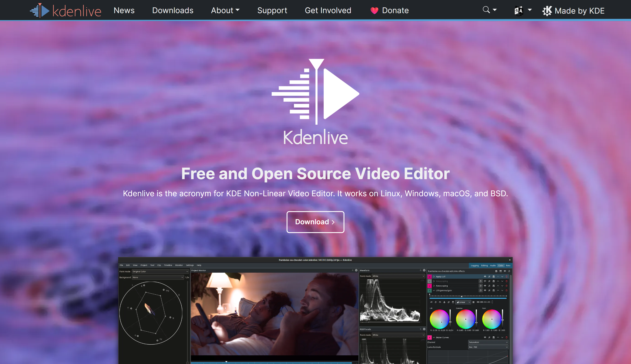Delete the Apply LUT effect
Viewport: 631px width, 364px height.
(507, 276)
